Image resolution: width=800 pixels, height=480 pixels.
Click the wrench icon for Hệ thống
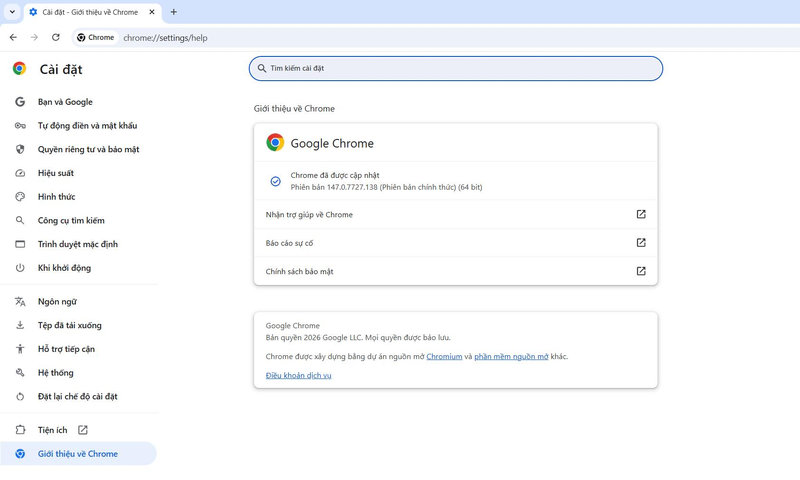[20, 373]
